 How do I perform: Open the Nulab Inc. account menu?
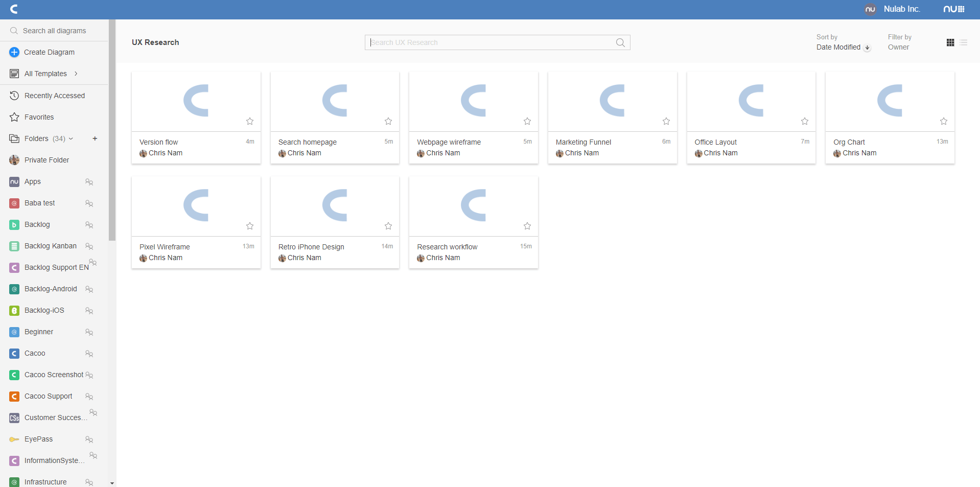tap(901, 9)
